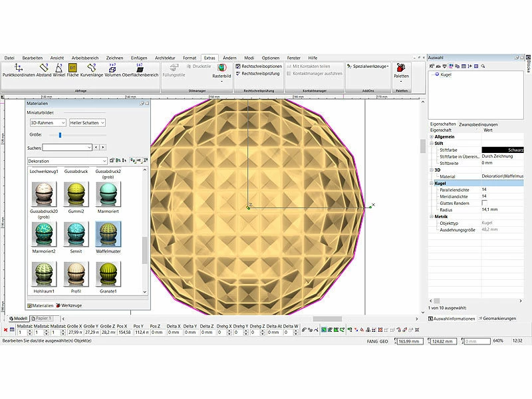Screen dimensions: 532x399
Task: Open the 3D-Rahmen dropdown
Action: pyautogui.click(x=47, y=123)
